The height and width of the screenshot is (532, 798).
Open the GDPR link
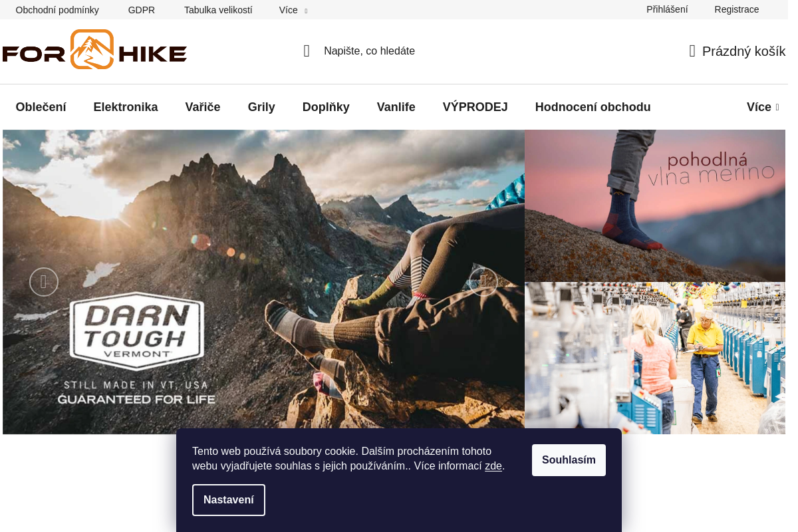pos(142,10)
